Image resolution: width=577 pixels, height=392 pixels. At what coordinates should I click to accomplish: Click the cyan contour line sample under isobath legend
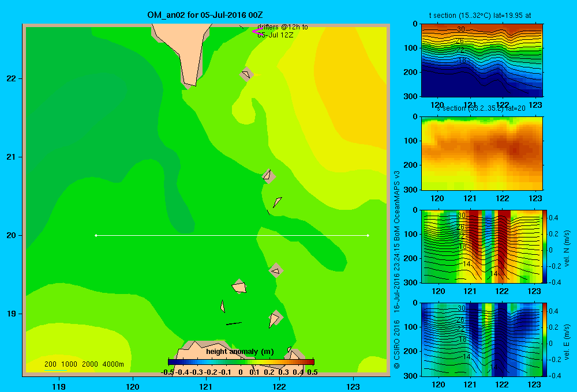pyautogui.click(x=55, y=370)
